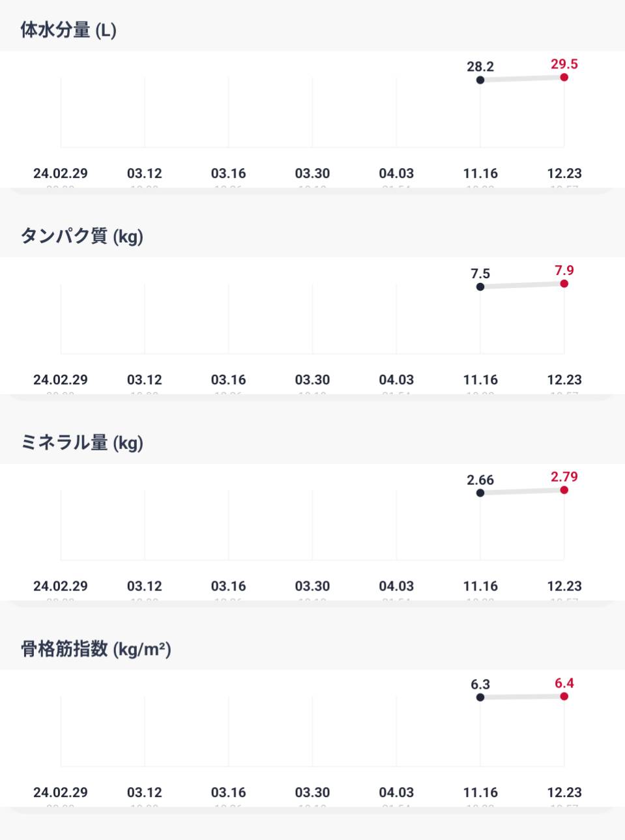
Task: Choose 03.12 date under タンパク質 chart
Action: pos(145,380)
